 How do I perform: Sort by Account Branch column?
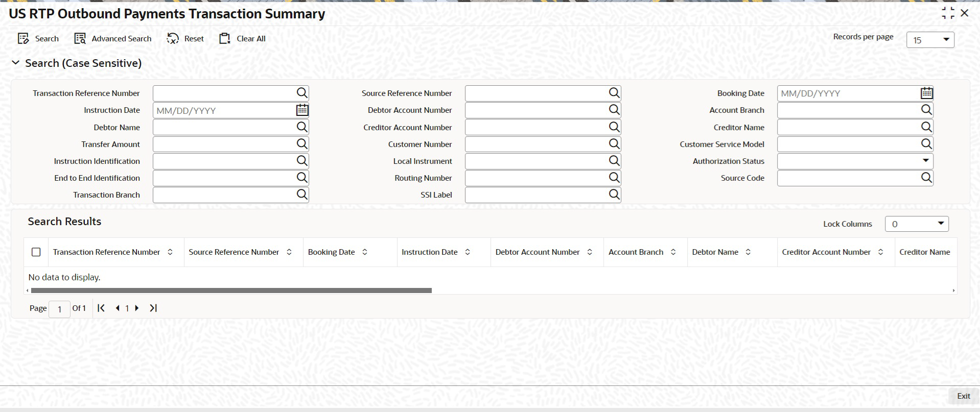point(673,252)
